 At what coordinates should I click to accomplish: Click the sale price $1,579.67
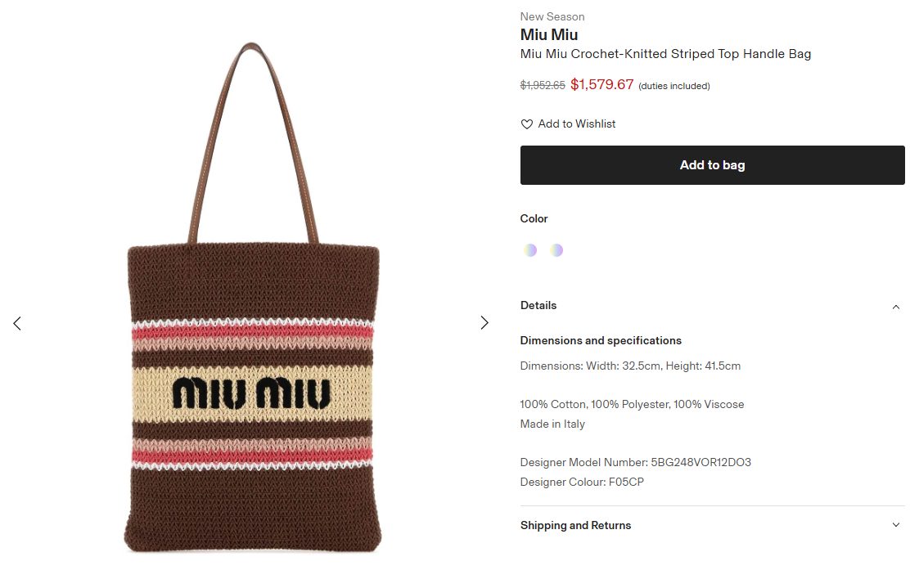coord(601,84)
